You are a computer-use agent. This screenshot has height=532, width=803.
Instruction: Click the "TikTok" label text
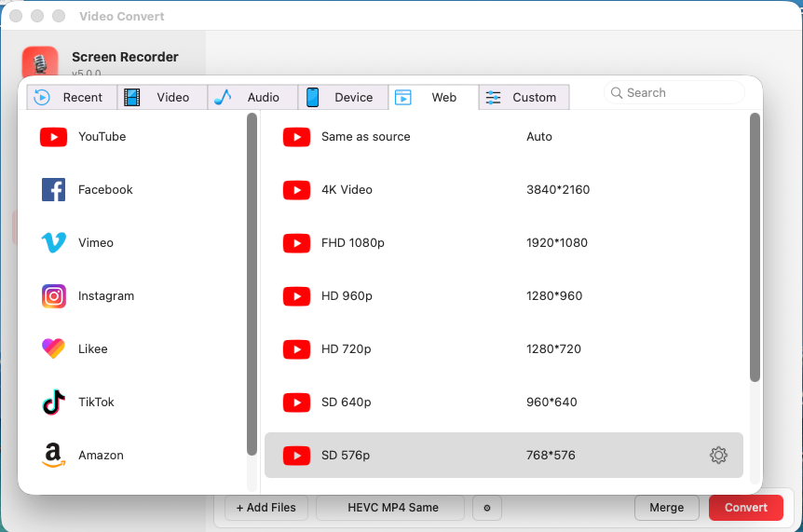[x=96, y=402]
